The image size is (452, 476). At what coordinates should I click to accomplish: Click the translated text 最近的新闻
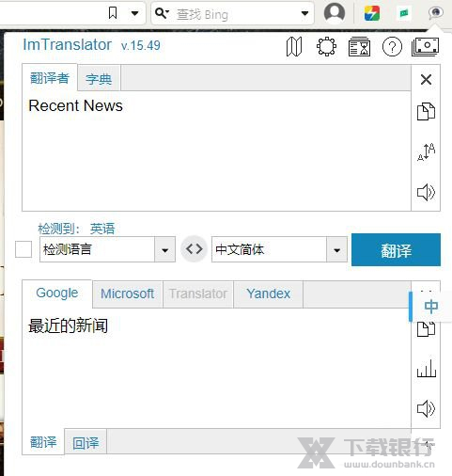(x=69, y=325)
